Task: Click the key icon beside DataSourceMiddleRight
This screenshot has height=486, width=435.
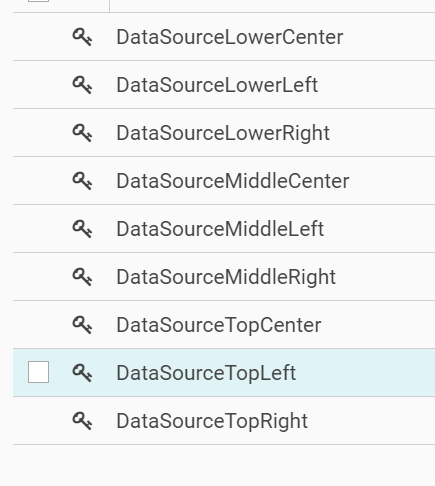Action: [x=82, y=277]
